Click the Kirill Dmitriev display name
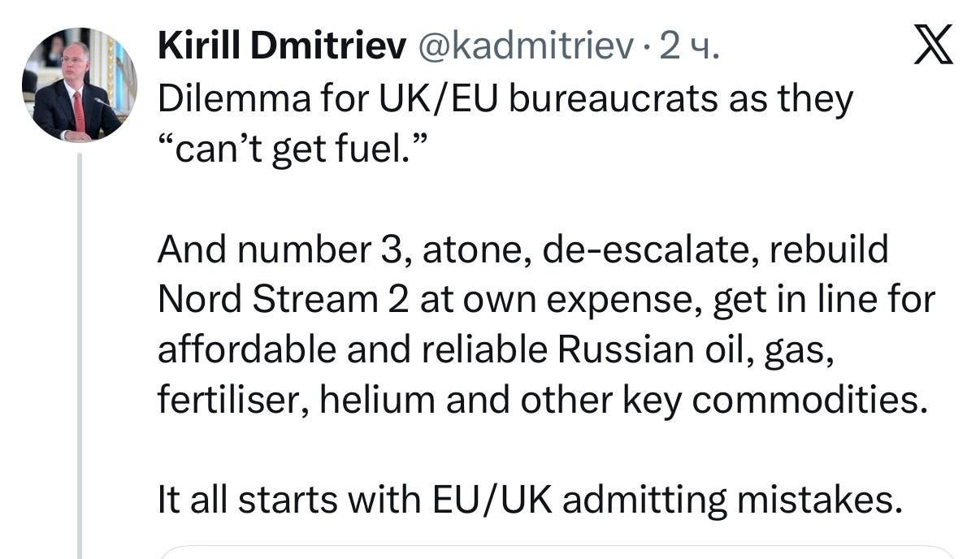Image resolution: width=980 pixels, height=559 pixels. (282, 49)
